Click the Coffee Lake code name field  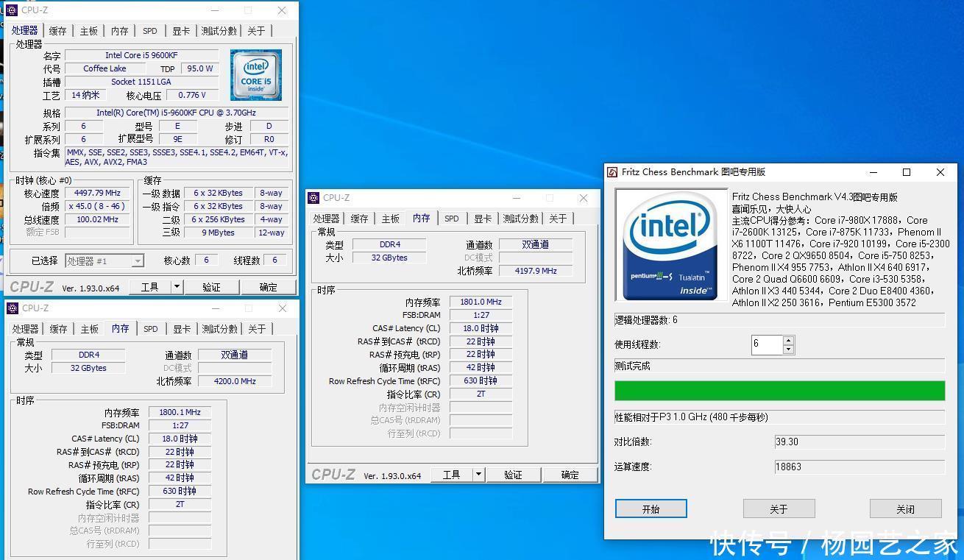pos(104,68)
